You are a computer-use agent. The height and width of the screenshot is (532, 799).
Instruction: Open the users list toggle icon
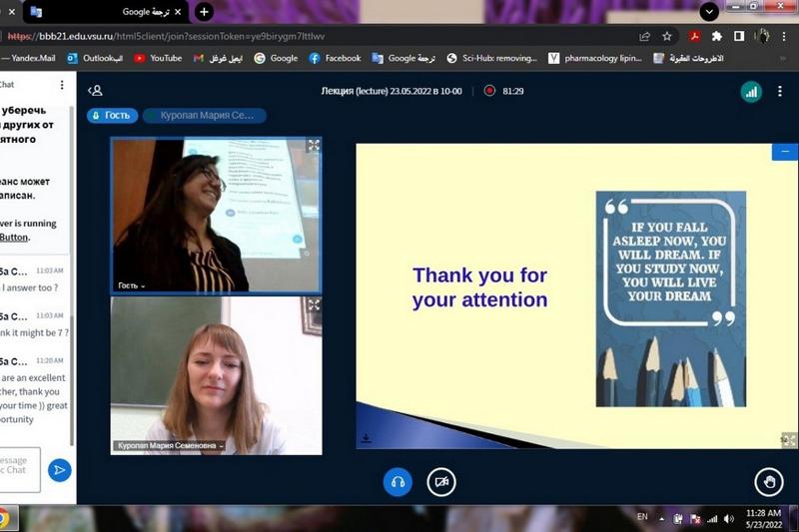coord(95,91)
